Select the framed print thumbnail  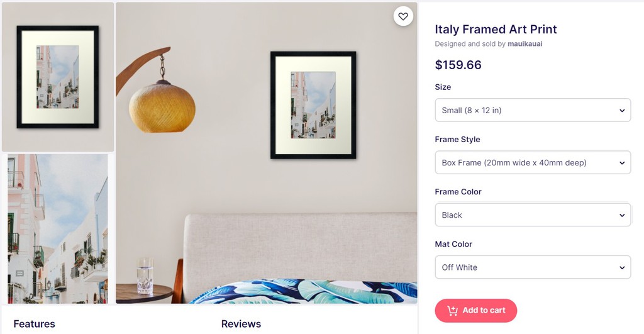(x=58, y=77)
